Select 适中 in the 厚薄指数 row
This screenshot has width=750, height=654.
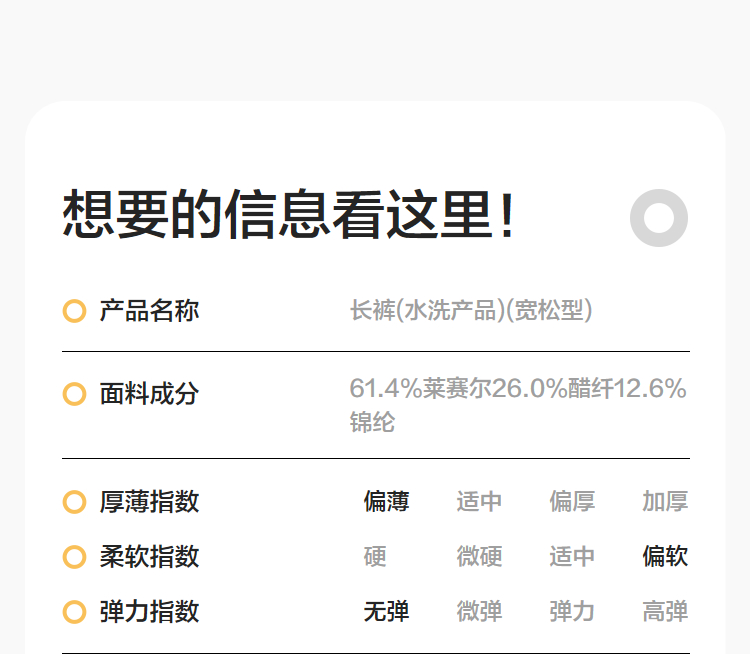click(479, 501)
